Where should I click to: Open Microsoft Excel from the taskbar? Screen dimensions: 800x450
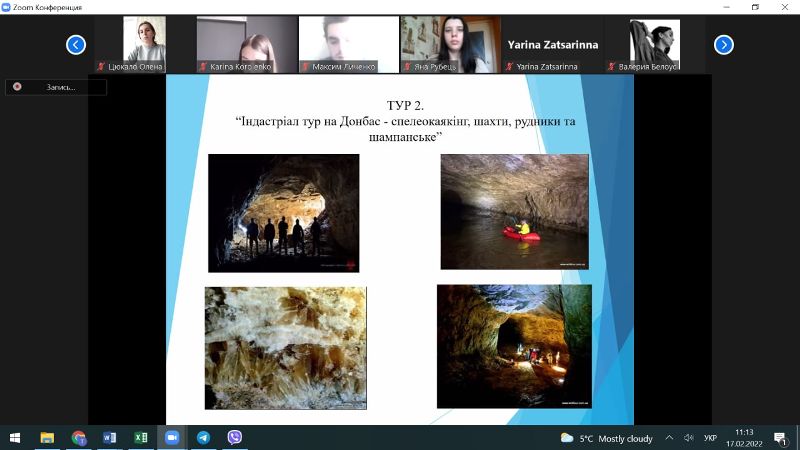[x=141, y=438]
